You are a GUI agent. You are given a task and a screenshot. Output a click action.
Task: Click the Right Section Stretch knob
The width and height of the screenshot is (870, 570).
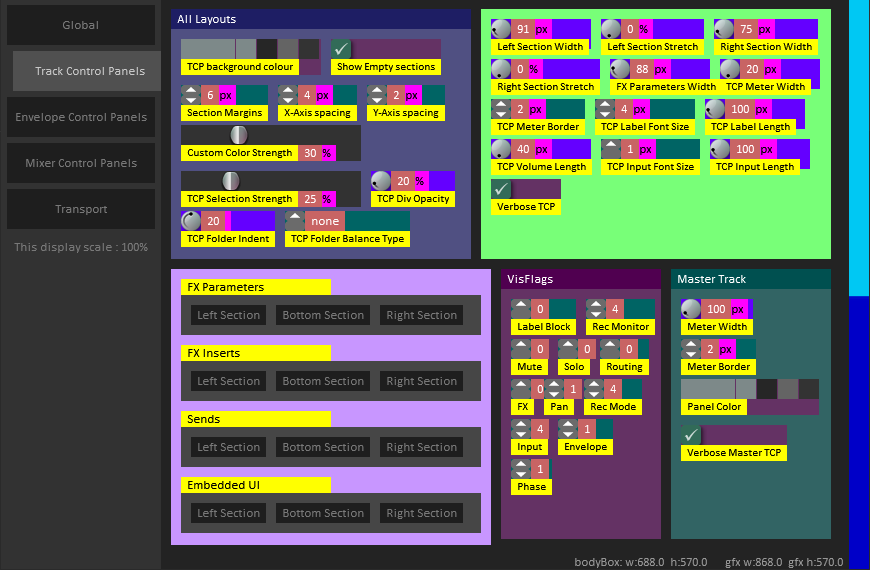point(501,69)
